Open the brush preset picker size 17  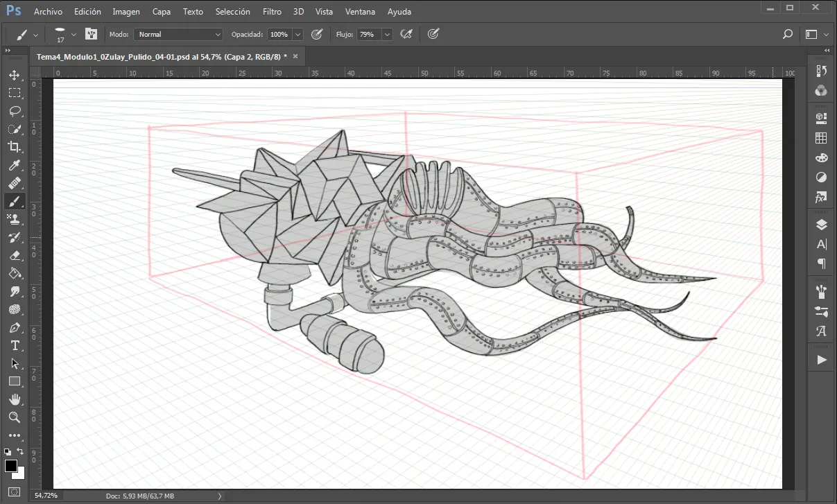(64, 34)
